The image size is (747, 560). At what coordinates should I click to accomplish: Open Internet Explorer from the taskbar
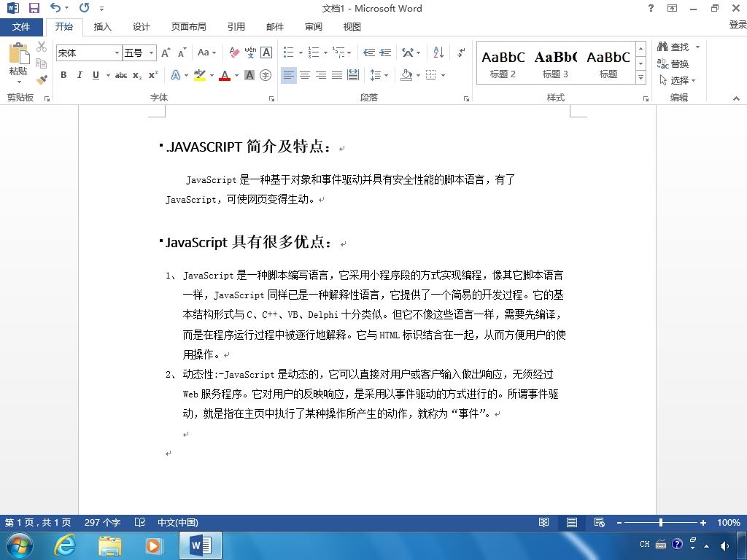[x=64, y=545]
